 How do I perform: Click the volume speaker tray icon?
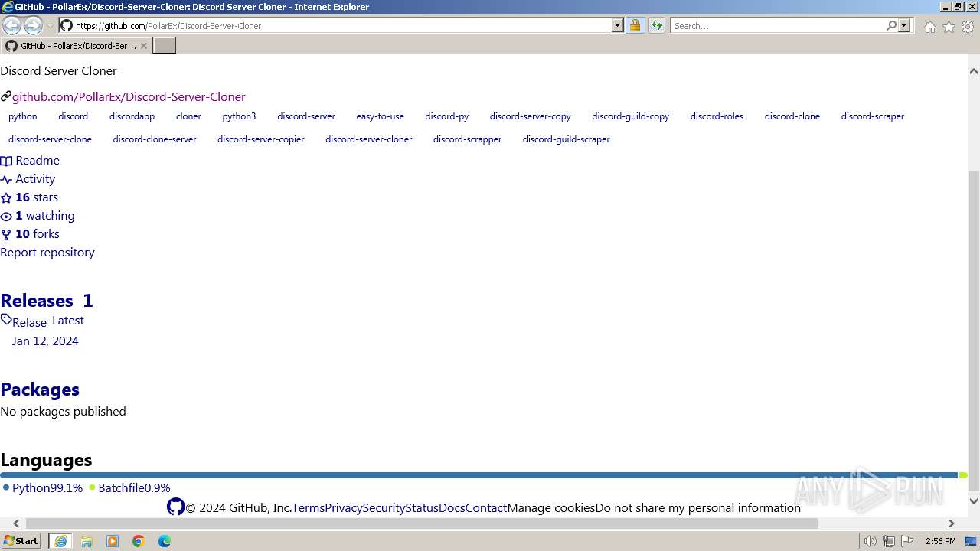coord(870,541)
